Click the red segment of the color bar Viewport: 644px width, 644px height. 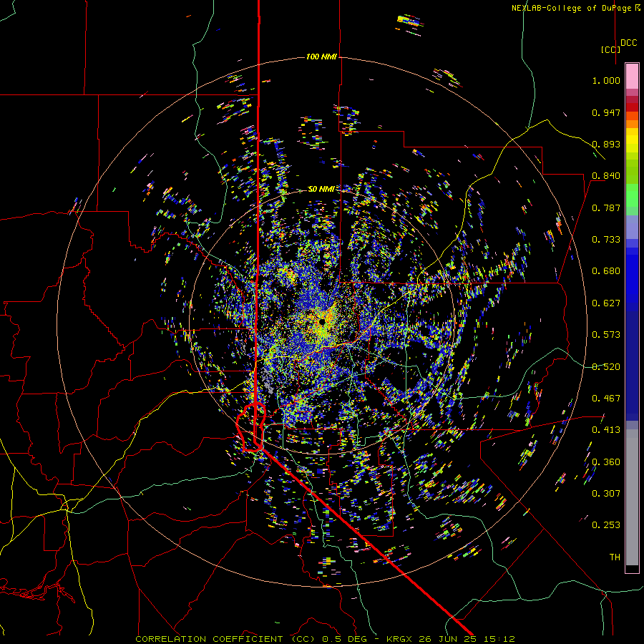pos(632,107)
